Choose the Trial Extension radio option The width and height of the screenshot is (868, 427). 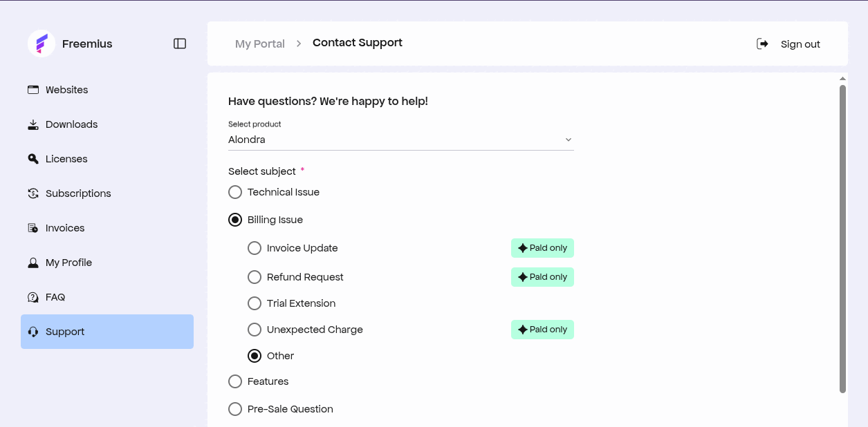click(255, 303)
